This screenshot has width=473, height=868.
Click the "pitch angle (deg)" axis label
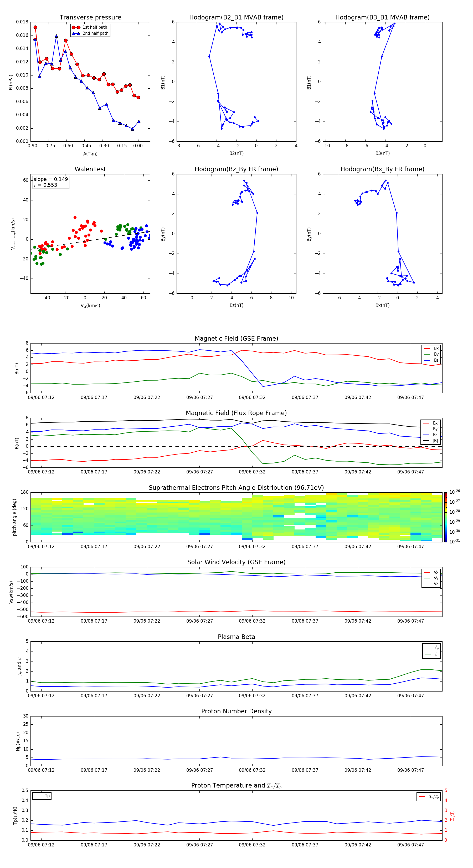(x=14, y=517)
